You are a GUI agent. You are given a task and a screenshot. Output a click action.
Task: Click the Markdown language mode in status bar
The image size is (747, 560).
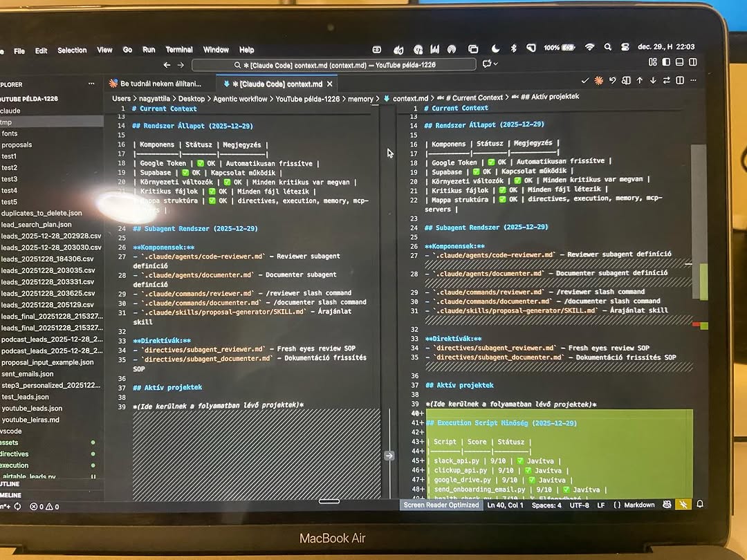[x=639, y=505]
